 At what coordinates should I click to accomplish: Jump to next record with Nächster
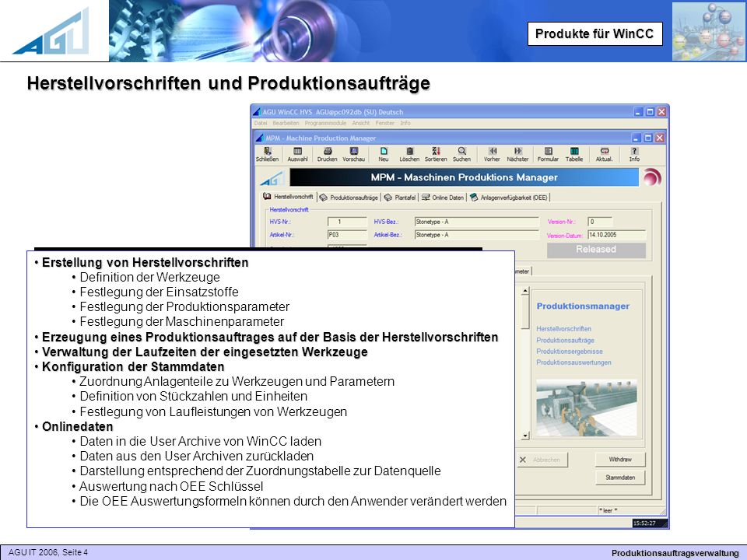click(x=518, y=154)
